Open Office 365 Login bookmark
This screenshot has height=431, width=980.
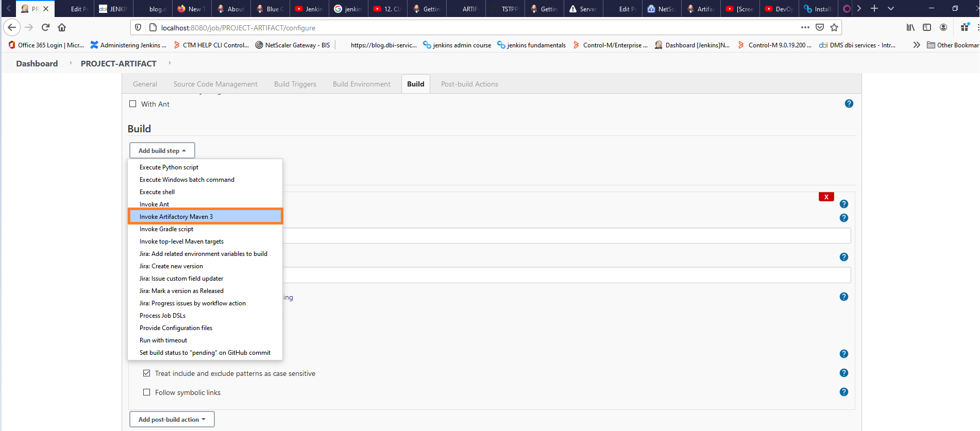click(x=46, y=45)
